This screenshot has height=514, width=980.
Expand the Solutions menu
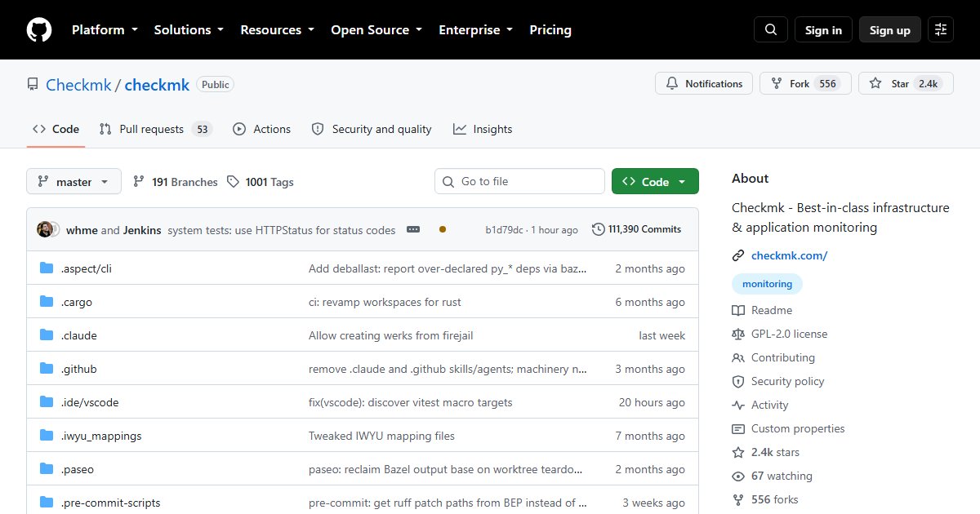point(189,29)
